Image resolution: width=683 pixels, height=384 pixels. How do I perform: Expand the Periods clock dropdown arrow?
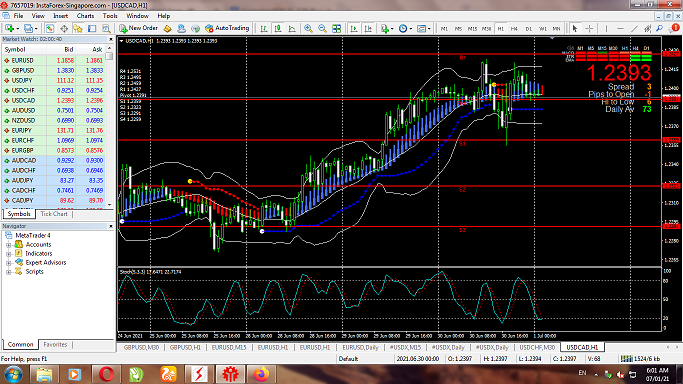[x=411, y=29]
